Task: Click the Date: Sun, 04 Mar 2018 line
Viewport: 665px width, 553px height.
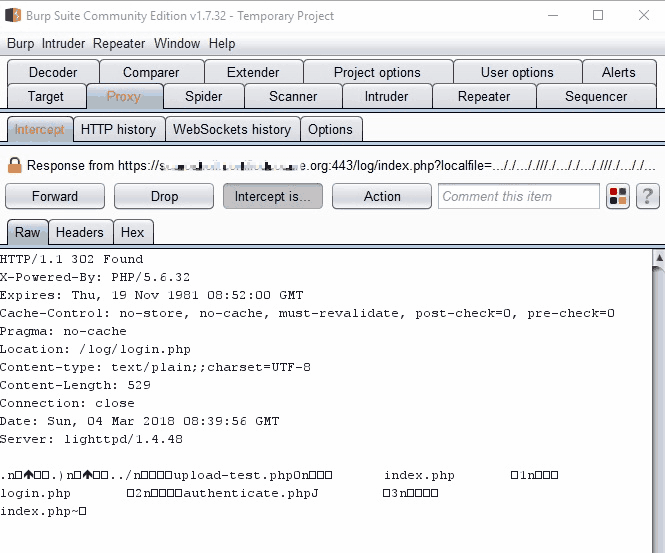Action: point(140,421)
